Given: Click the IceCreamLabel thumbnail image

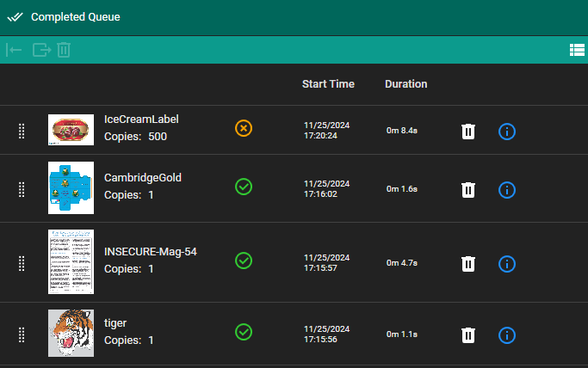Looking at the screenshot, I should (71, 130).
